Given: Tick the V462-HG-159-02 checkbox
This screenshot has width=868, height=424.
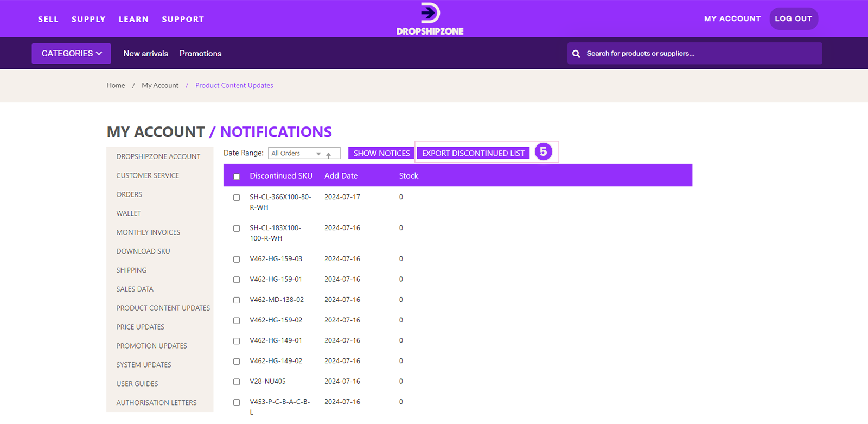Looking at the screenshot, I should [237, 321].
